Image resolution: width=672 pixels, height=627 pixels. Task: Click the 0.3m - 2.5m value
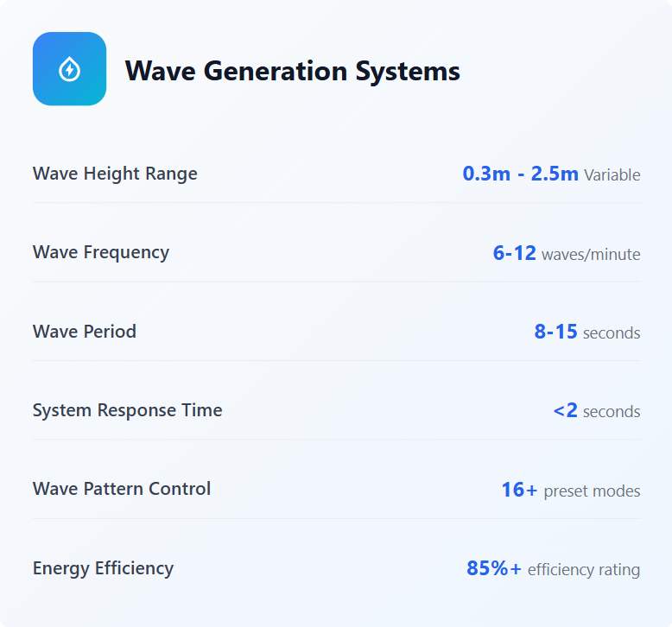[x=520, y=174]
